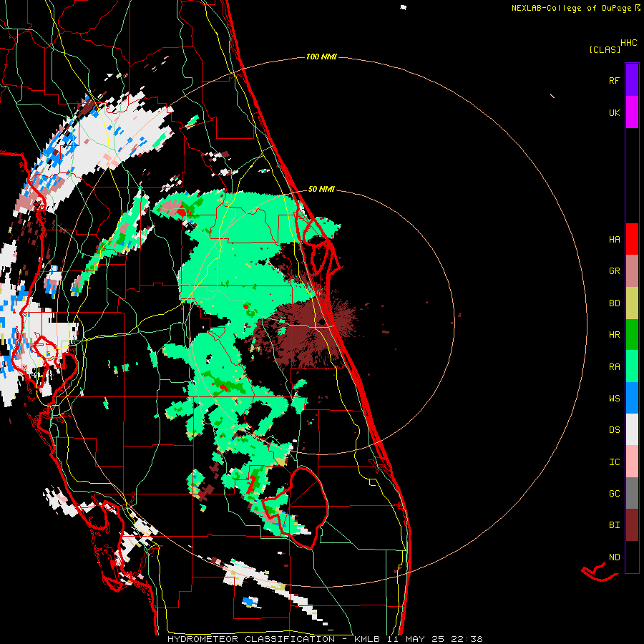Select the DS white legend swatch
The image size is (644, 644).
pyautogui.click(x=632, y=429)
